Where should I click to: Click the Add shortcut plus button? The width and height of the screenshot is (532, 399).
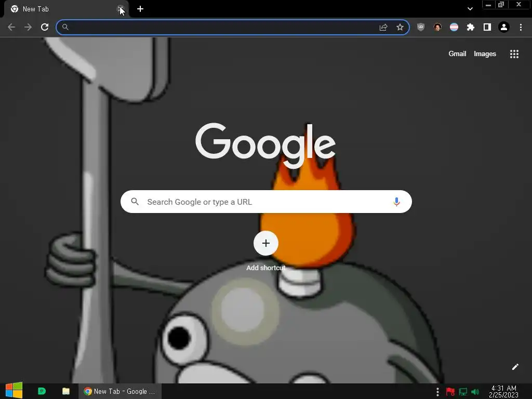pyautogui.click(x=266, y=243)
